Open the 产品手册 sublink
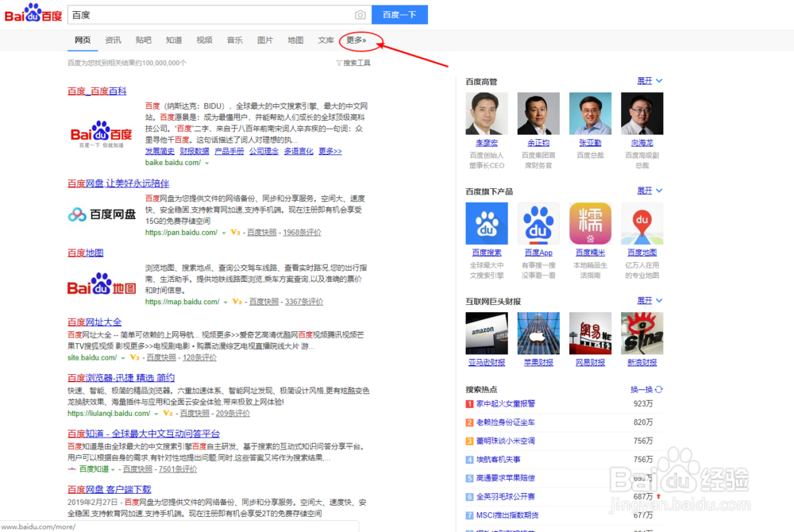The width and height of the screenshot is (794, 532). pyautogui.click(x=229, y=152)
